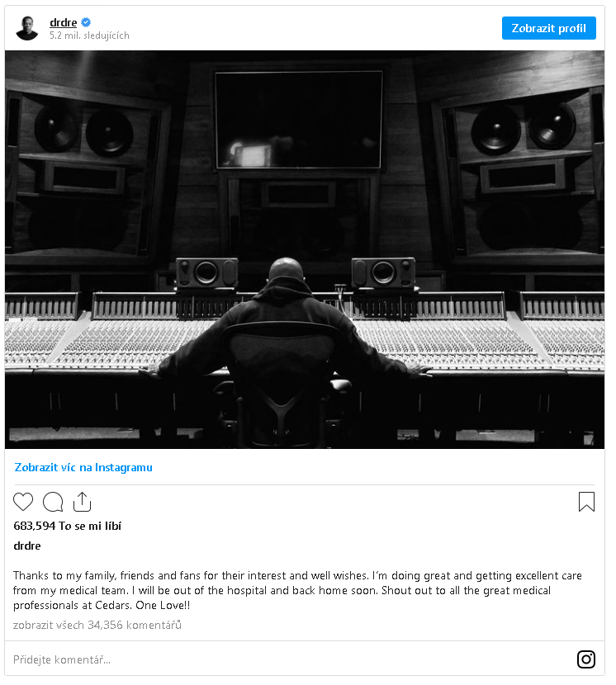Click the 5.2 mil. sledujících follower count
Viewport: 616px width, 685px height.
[90, 35]
